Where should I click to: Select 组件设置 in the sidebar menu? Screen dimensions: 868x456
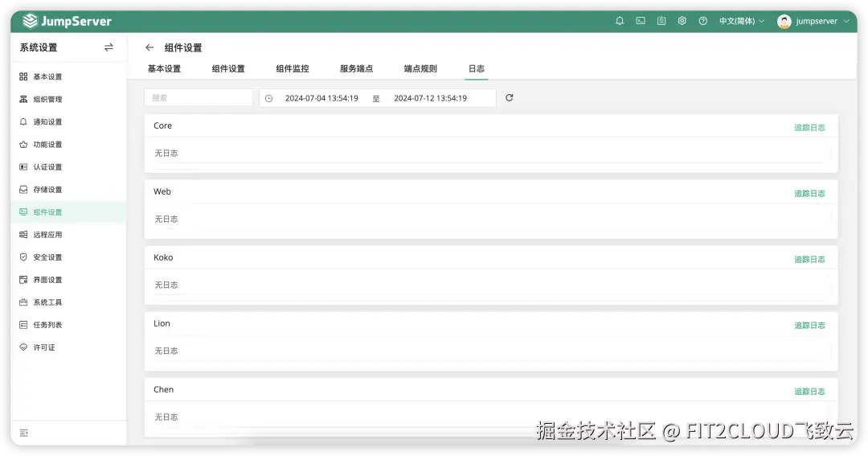(68, 212)
